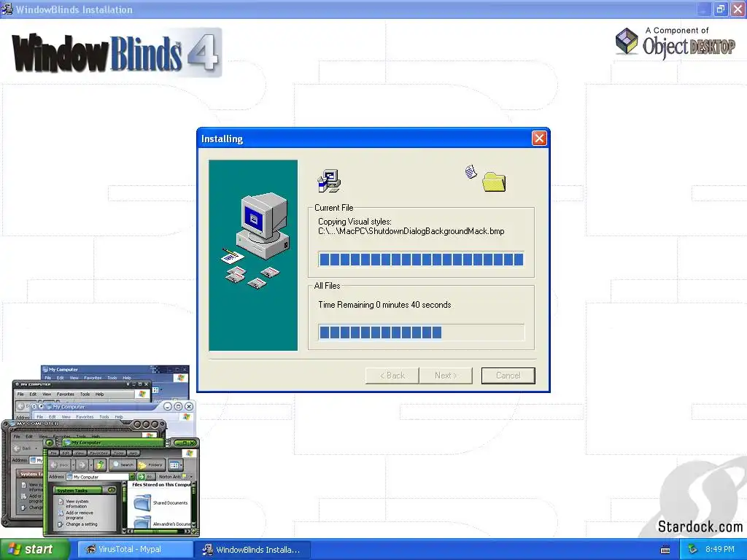747x560 pixels.
Task: Click the WindowBlinds 4 logo
Action: coord(117,52)
